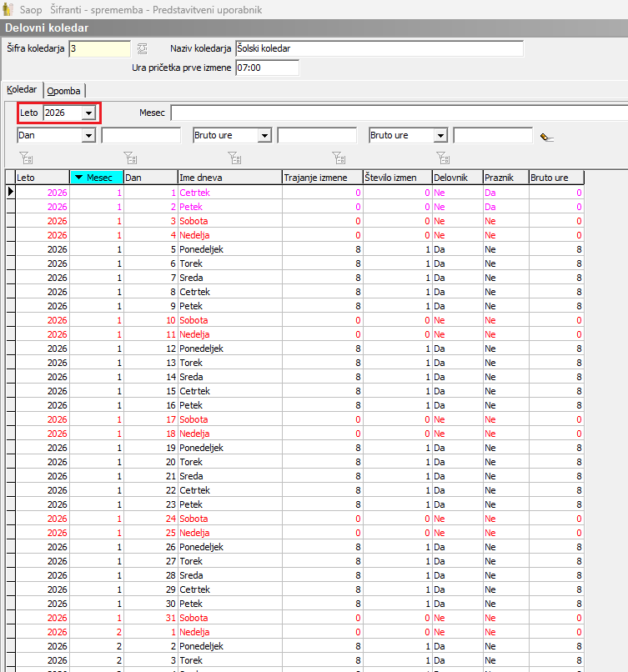Viewport: 628px width, 672px height.
Task: Click the filter icon above Dan column
Action: click(130, 158)
